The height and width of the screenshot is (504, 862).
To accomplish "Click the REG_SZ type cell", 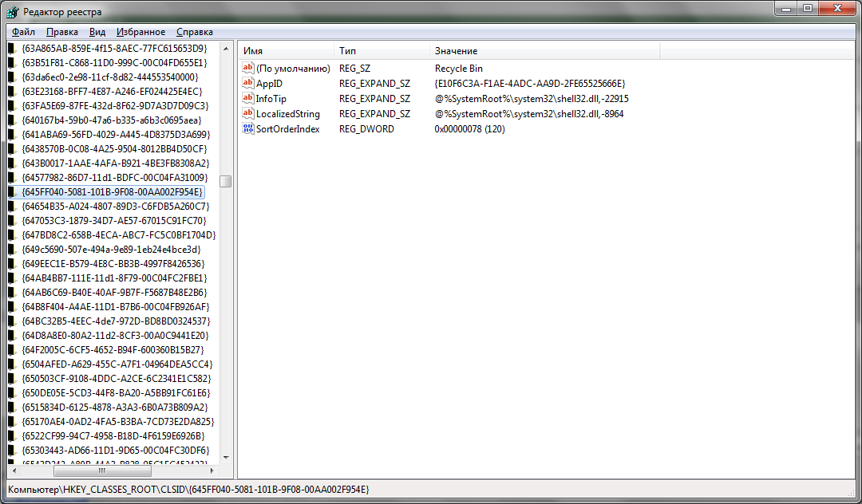I will [x=354, y=69].
